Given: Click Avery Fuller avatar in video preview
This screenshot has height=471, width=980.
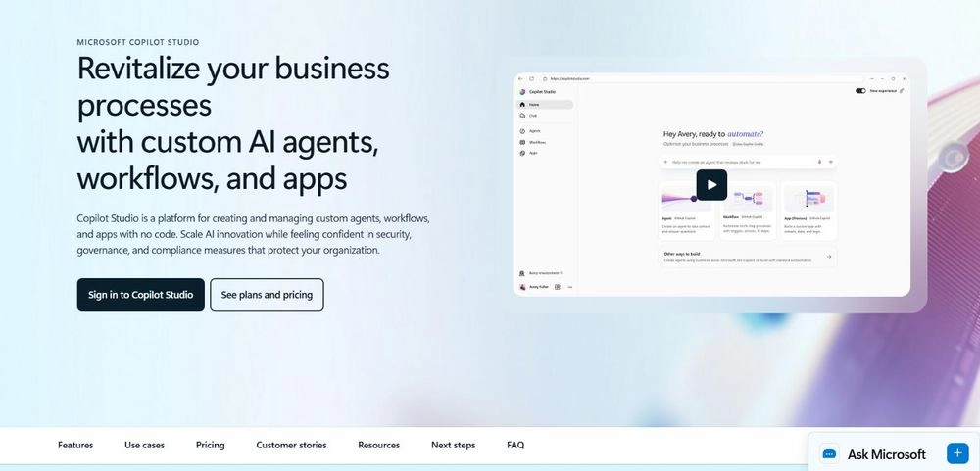Looking at the screenshot, I should (522, 287).
